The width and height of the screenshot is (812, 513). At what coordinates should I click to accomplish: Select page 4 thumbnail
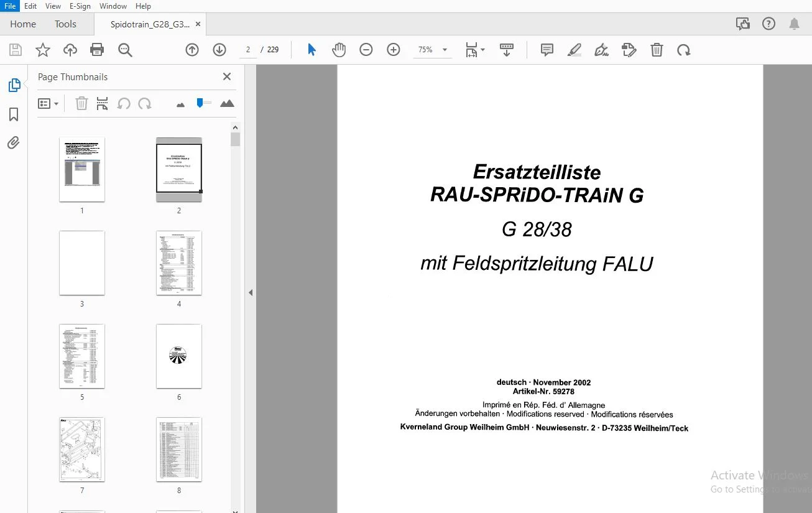[179, 263]
